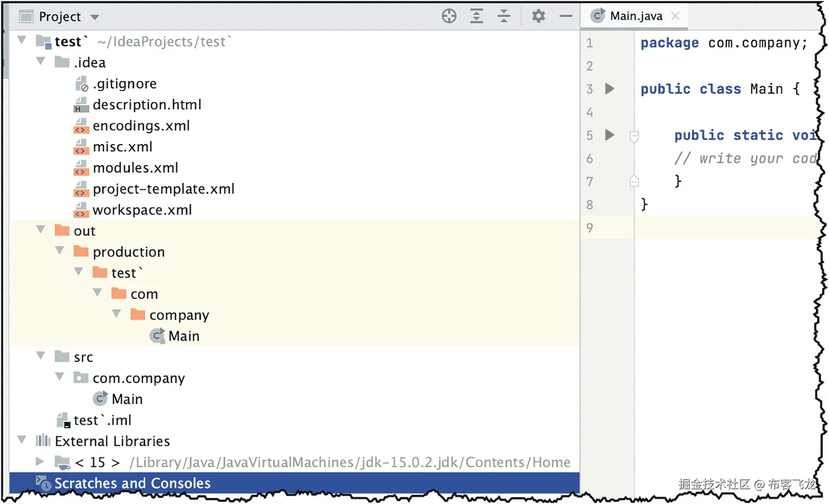Select Main class under com.company
The image size is (829, 504).
(x=127, y=399)
